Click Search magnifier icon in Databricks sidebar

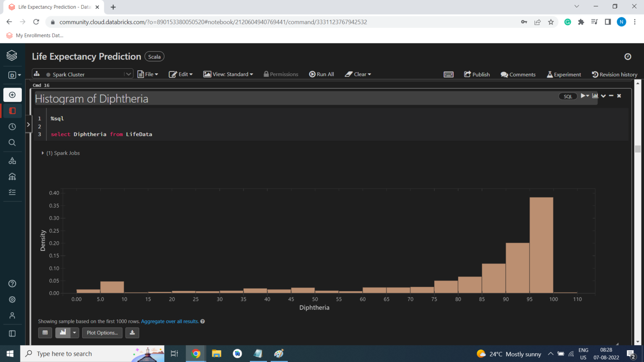coord(12,142)
